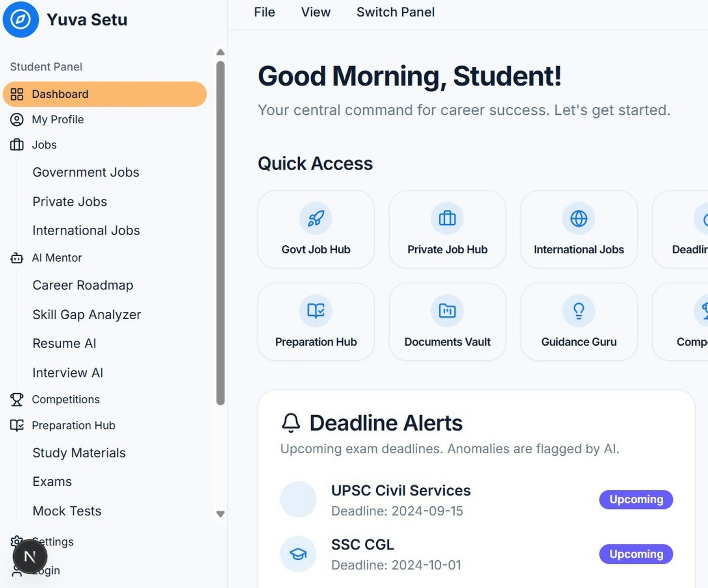The width and height of the screenshot is (708, 588).
Task: Click the sidebar scroll-down arrow
Action: (221, 514)
